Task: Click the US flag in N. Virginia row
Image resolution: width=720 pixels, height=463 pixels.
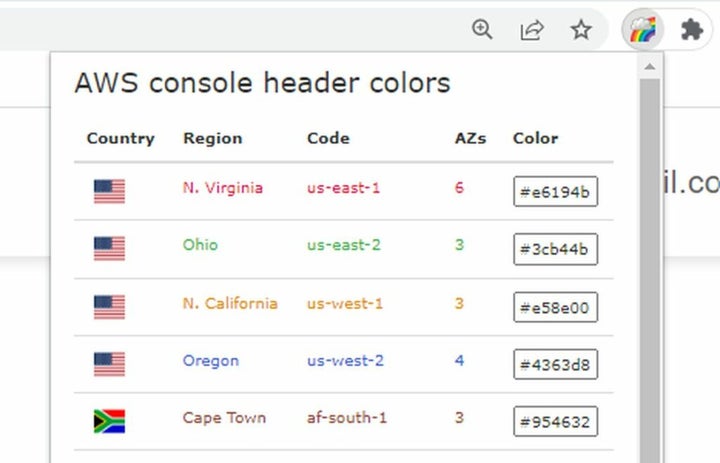Action: (x=109, y=191)
